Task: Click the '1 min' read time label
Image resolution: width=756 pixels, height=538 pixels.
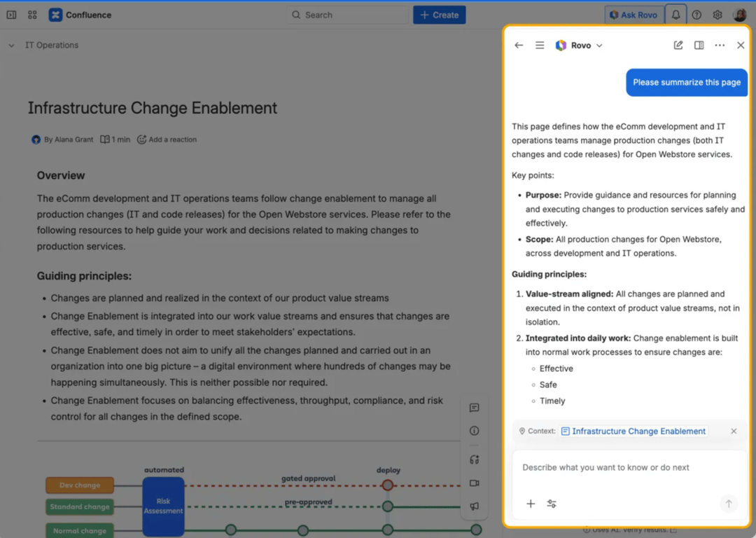Action: pos(120,139)
